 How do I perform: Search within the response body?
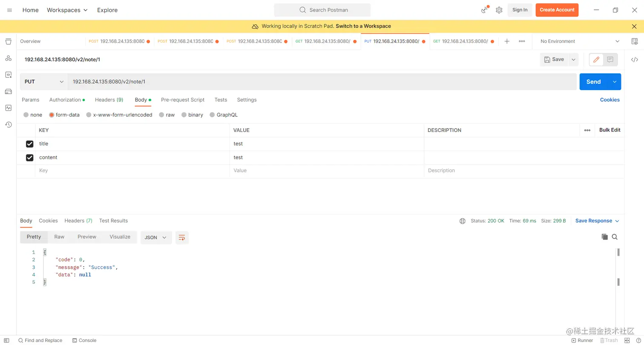[x=615, y=237]
